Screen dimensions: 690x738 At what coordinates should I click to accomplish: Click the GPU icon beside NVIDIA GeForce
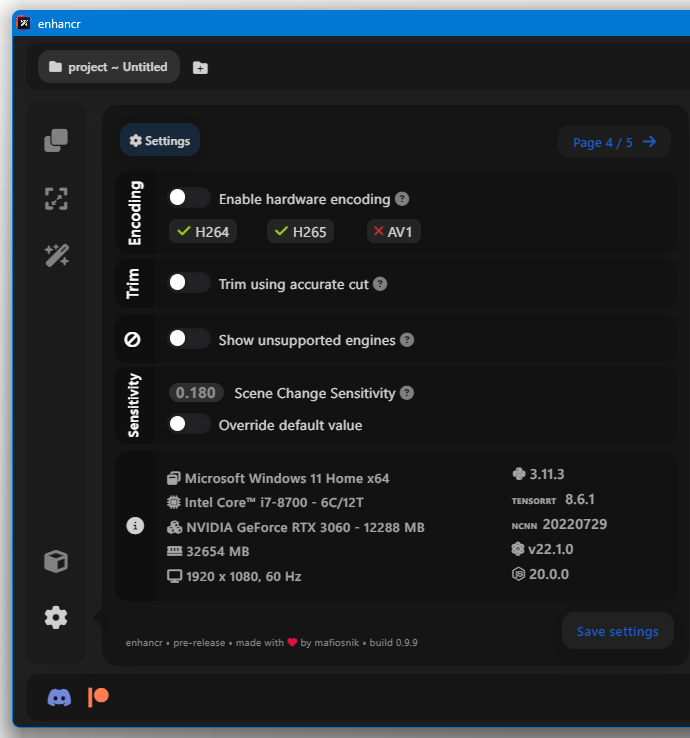point(175,527)
